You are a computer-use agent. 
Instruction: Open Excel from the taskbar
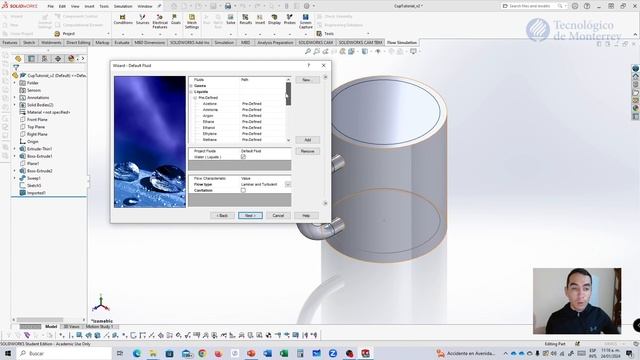[x=284, y=353]
